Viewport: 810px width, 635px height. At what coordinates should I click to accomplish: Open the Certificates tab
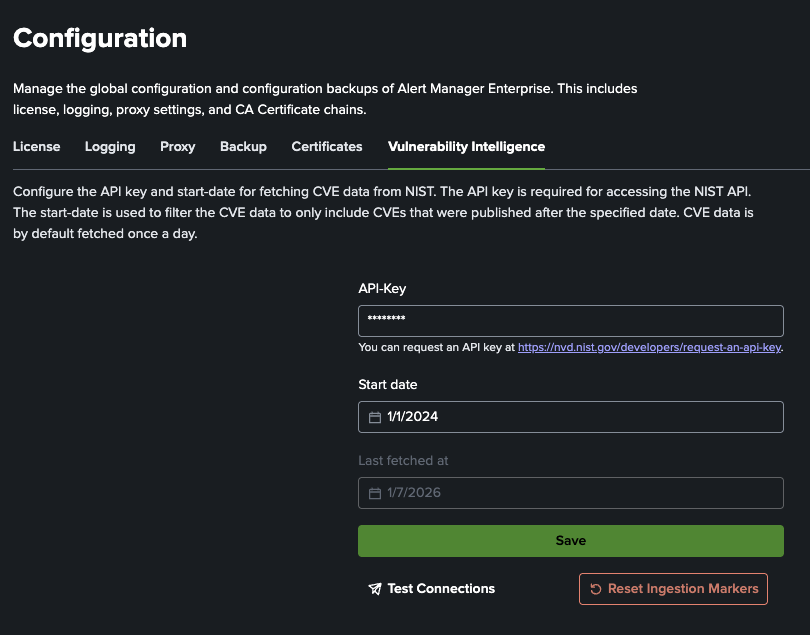point(327,147)
